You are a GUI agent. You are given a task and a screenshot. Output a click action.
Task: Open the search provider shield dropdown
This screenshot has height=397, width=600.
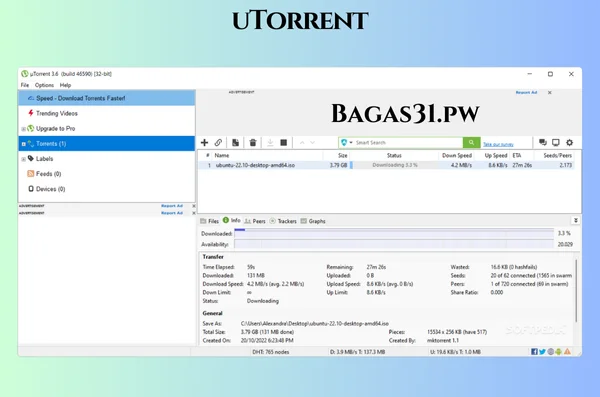(x=346, y=142)
